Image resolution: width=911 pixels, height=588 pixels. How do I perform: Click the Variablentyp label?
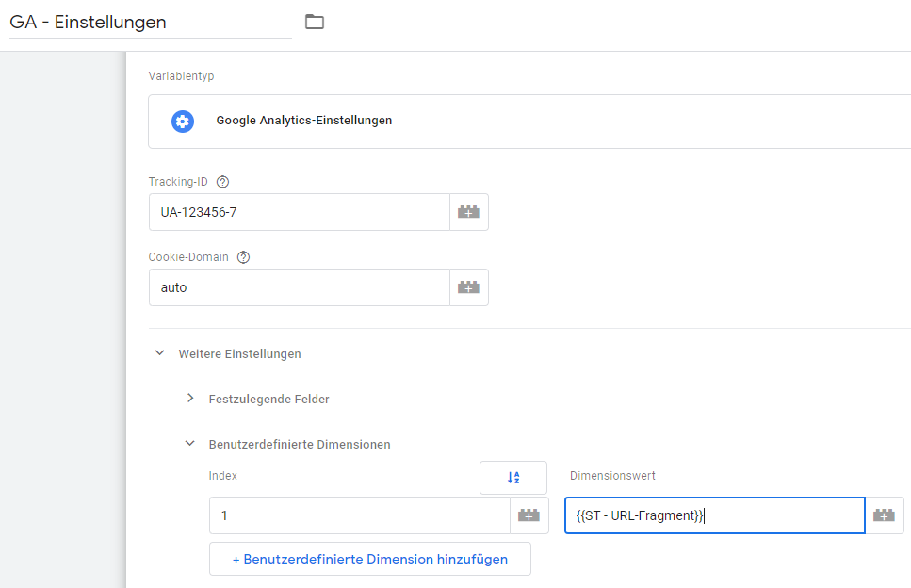tap(181, 76)
